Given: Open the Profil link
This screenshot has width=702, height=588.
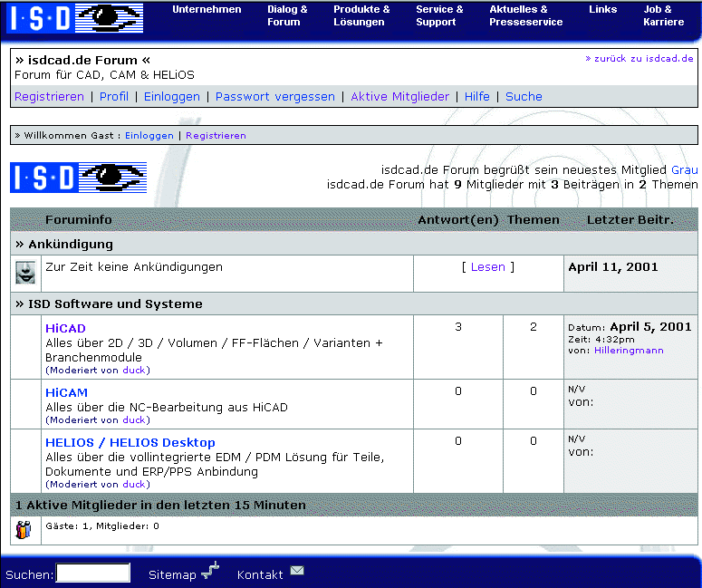Looking at the screenshot, I should click(114, 97).
